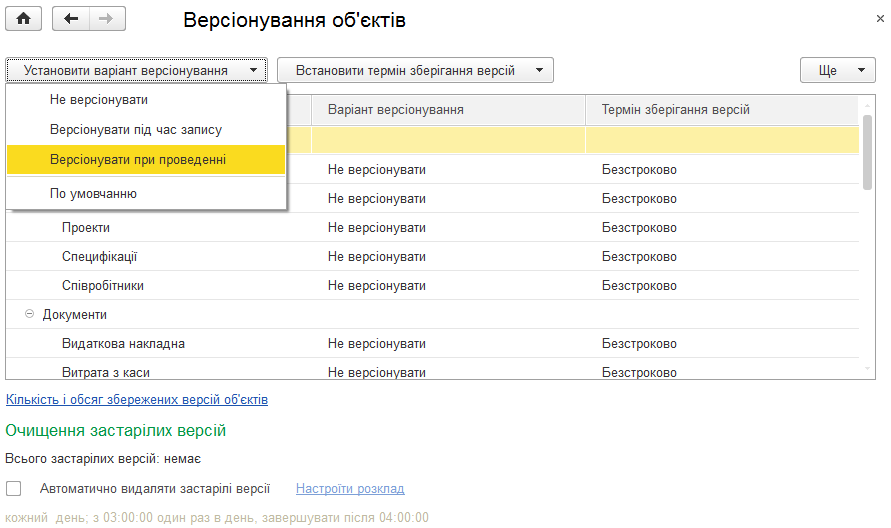The height and width of the screenshot is (528, 891).
Task: Collapse the Документи tree group
Action: point(30,314)
